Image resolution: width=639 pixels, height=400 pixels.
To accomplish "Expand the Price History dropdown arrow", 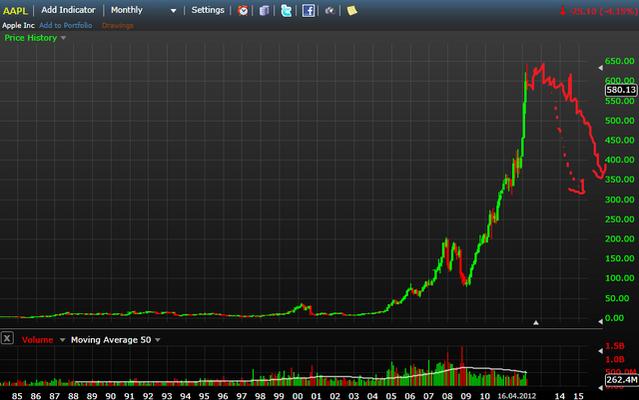I will pos(63,38).
